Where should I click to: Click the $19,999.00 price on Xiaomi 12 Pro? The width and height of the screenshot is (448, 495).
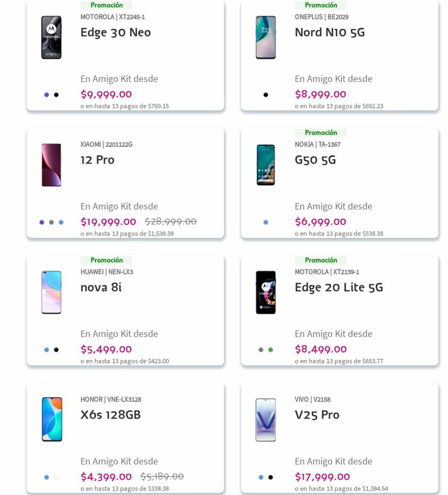(x=108, y=222)
